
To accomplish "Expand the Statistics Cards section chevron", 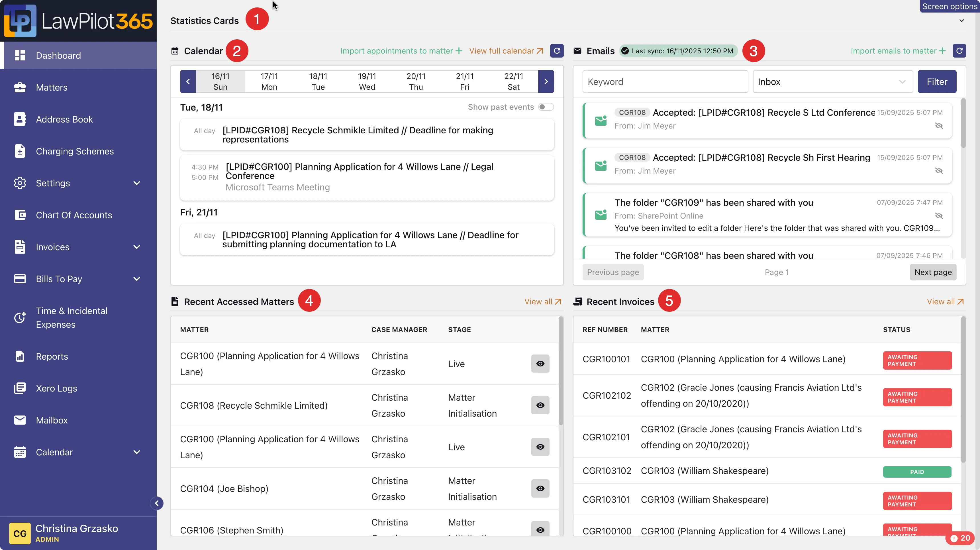I will [961, 21].
